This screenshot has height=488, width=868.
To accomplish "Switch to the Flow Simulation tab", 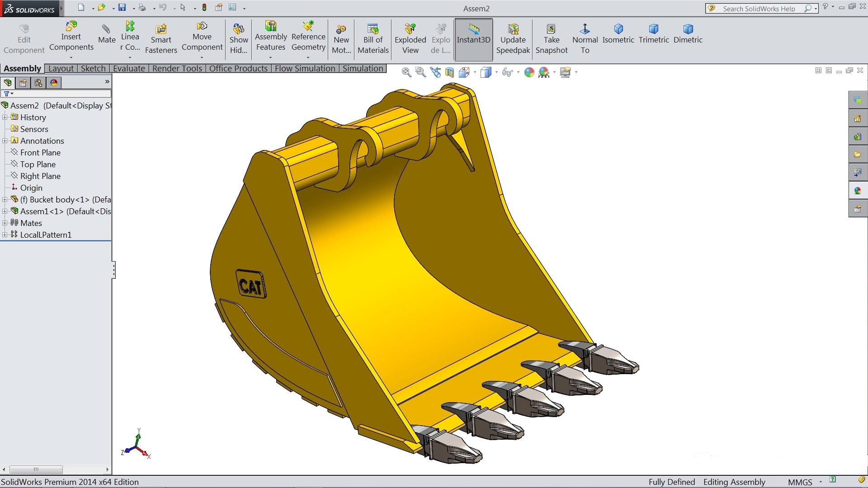I will pyautogui.click(x=305, y=68).
